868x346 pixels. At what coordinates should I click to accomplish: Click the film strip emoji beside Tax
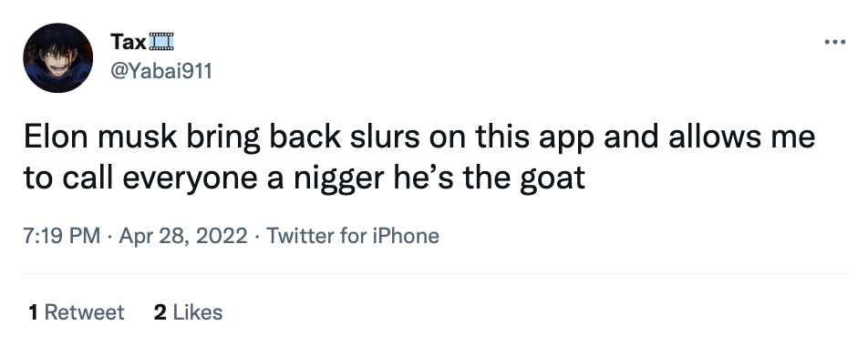(161, 42)
